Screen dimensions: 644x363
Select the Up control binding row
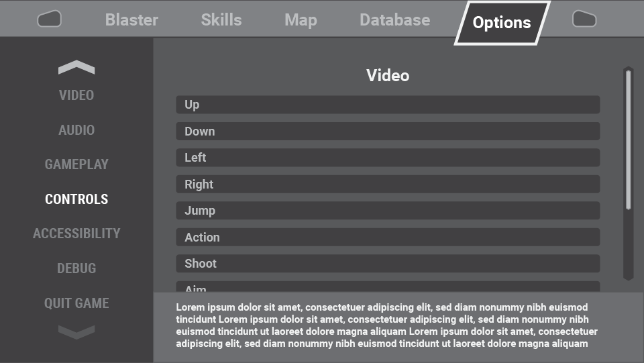(388, 105)
